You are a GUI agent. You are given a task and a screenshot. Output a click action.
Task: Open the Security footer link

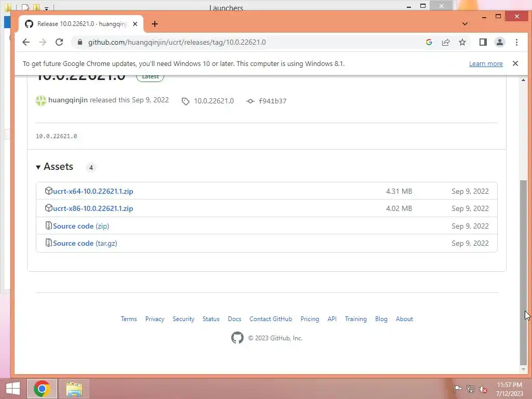click(x=183, y=319)
